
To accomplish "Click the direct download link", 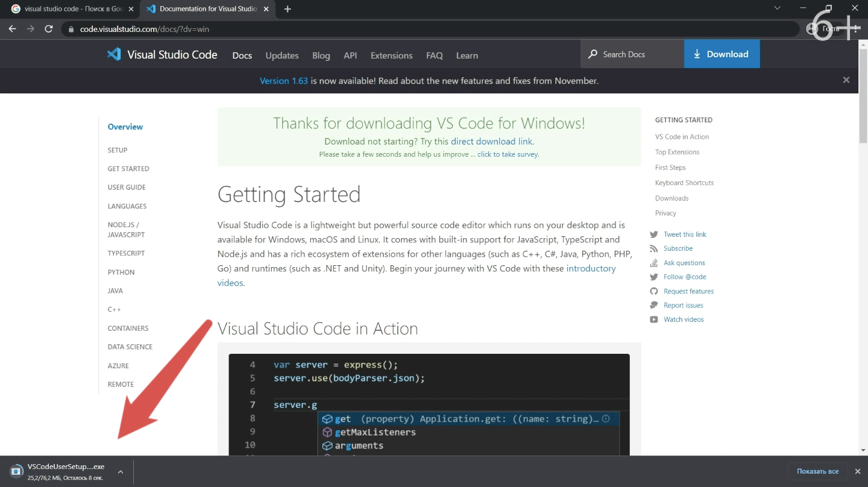I will click(491, 142).
